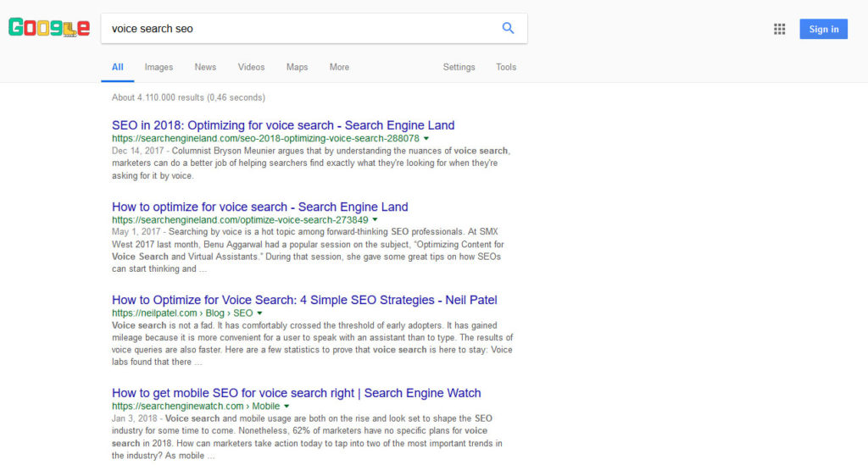
Task: Switch to the Images tab
Action: point(159,67)
